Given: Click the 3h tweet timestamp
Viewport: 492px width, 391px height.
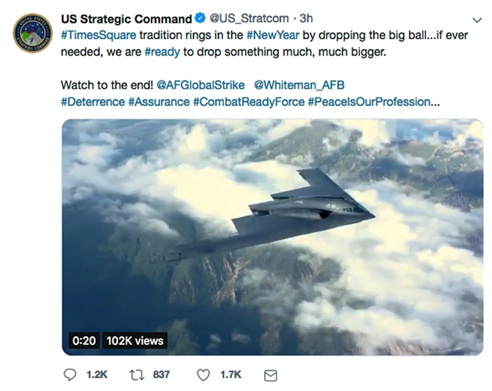Looking at the screenshot, I should pos(306,18).
